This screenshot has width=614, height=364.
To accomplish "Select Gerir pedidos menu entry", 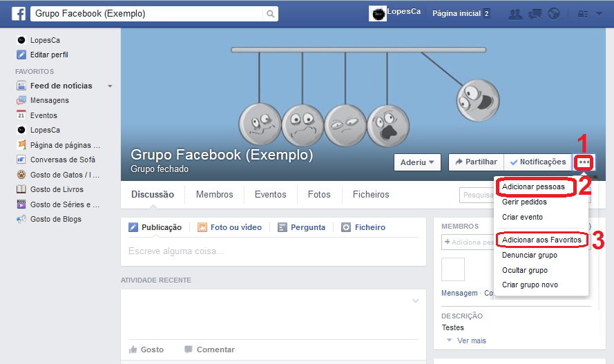I will click(x=524, y=202).
